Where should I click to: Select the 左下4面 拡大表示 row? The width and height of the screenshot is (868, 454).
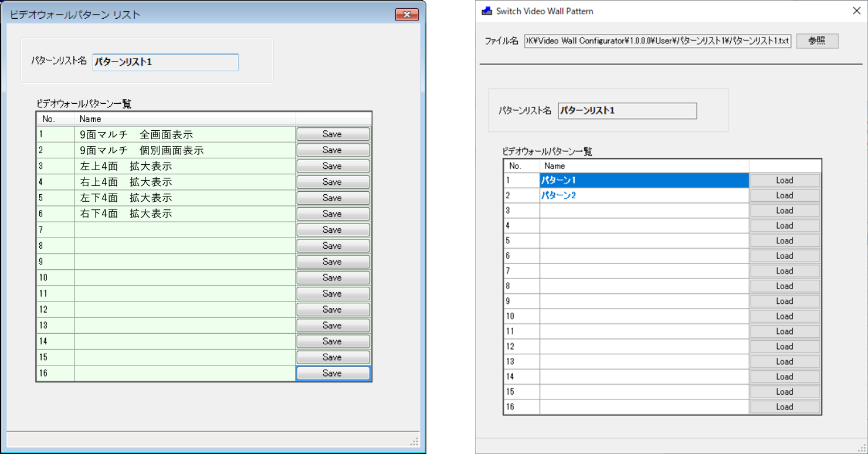184,198
